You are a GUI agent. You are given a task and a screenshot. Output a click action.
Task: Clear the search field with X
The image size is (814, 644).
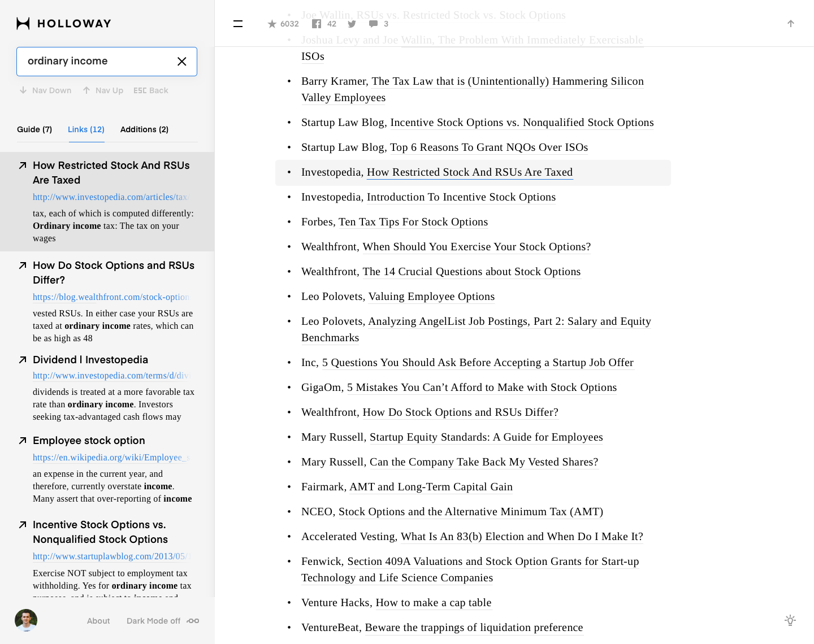(182, 62)
